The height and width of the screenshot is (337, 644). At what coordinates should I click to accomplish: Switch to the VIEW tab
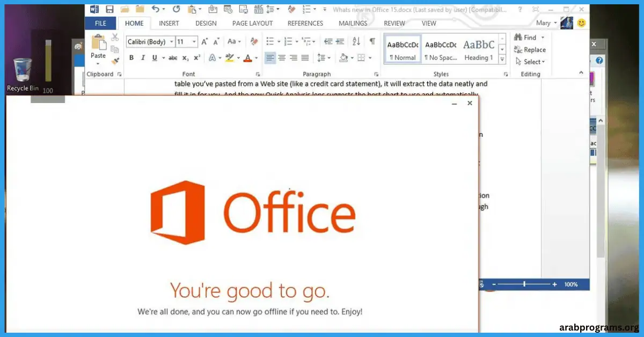[x=429, y=23]
